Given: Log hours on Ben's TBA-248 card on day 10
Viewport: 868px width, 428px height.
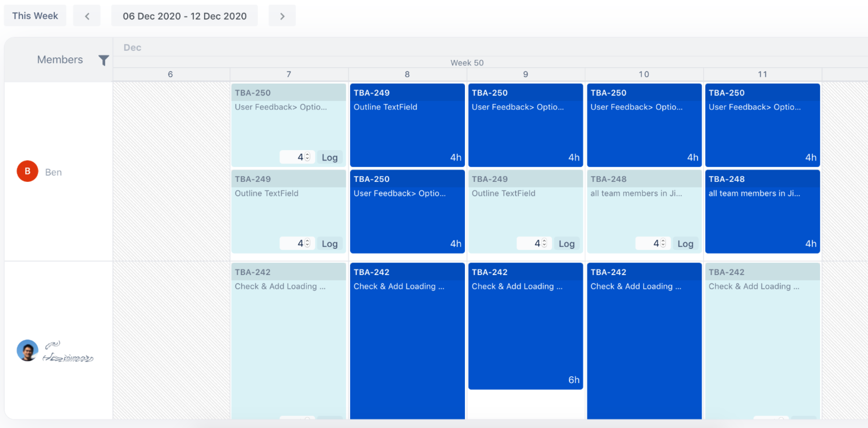Looking at the screenshot, I should point(685,244).
